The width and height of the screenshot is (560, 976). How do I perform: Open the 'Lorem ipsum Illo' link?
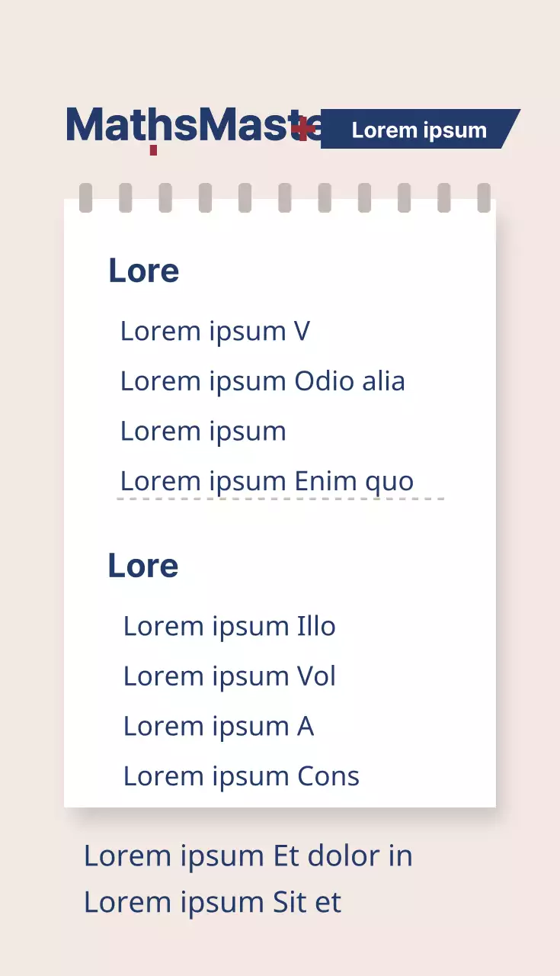229,626
